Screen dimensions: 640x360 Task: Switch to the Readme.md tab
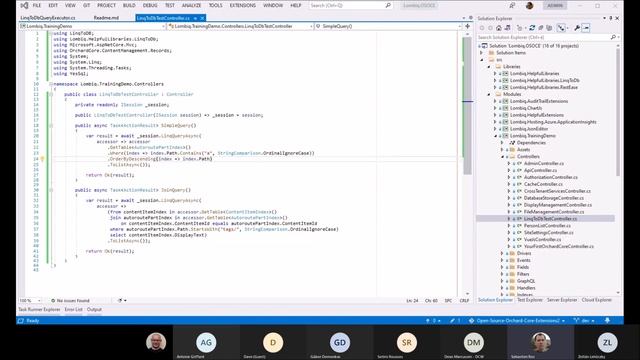coord(106,18)
